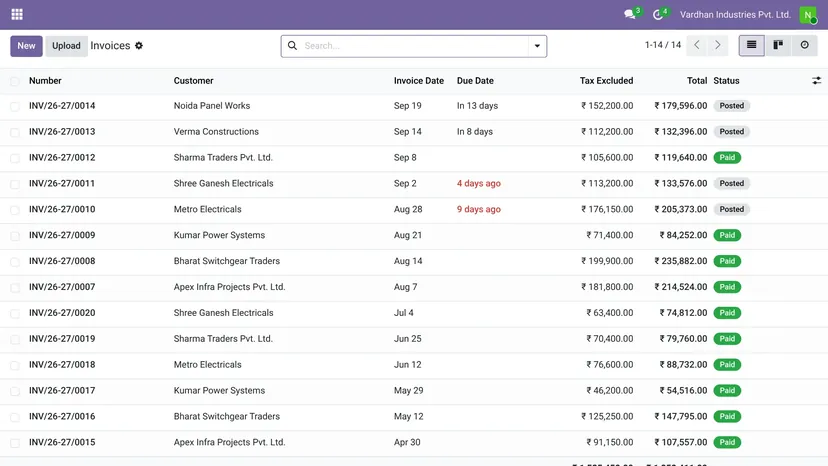
Task: Click 'In 13 days' due date
Action: click(x=477, y=106)
